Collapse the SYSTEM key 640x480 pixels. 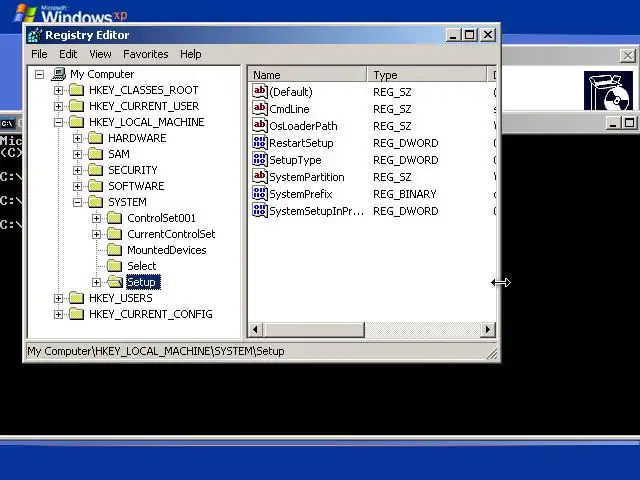tap(78, 202)
